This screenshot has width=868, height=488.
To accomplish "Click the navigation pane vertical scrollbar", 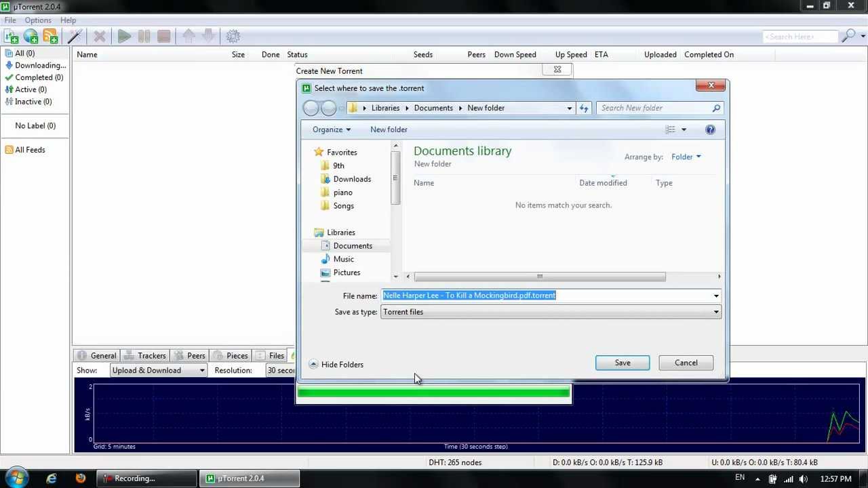I will [x=395, y=178].
